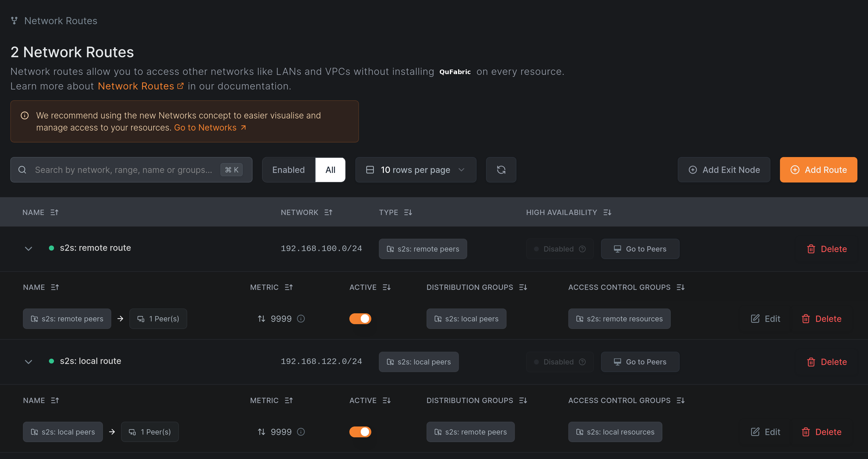Click the delete trash icon for s2s: local route
868x459 pixels.
click(x=811, y=362)
